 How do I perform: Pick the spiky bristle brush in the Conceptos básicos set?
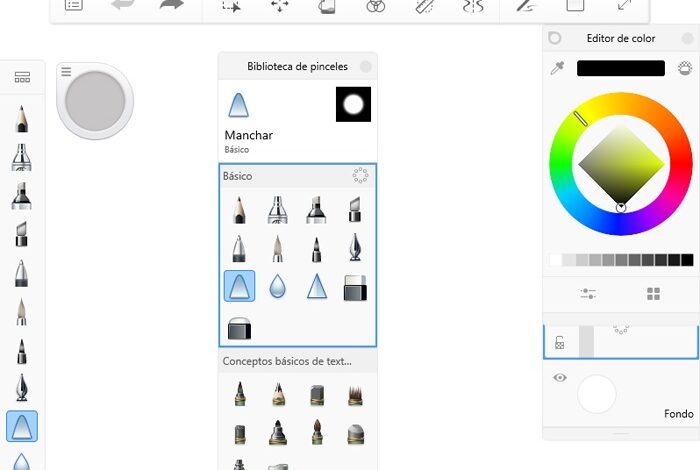tap(355, 395)
